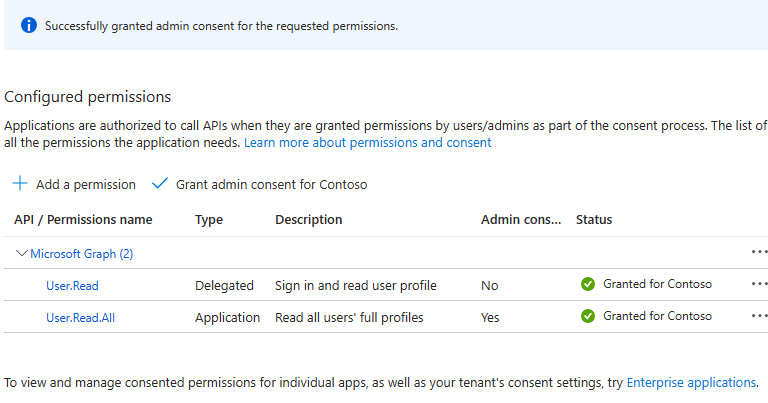
Task: Click the Status column header
Action: click(x=594, y=219)
